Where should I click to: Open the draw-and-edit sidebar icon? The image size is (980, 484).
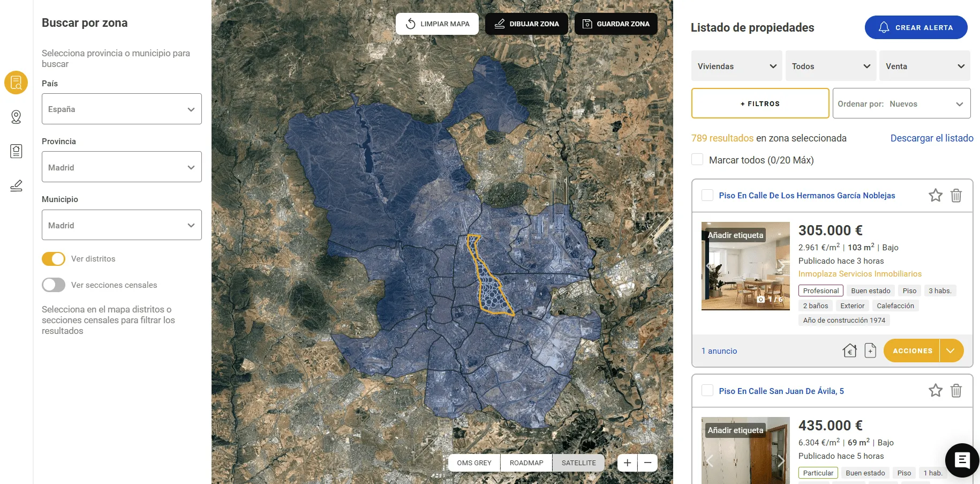click(x=16, y=185)
